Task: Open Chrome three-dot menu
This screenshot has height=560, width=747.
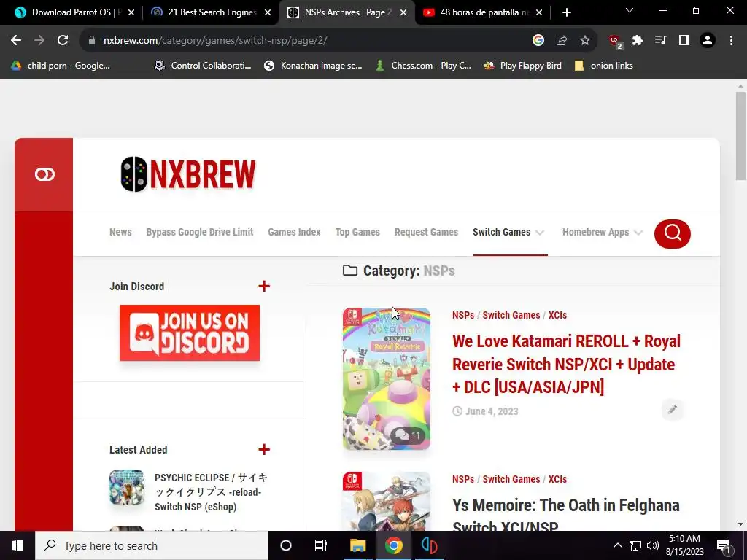Action: [731, 41]
